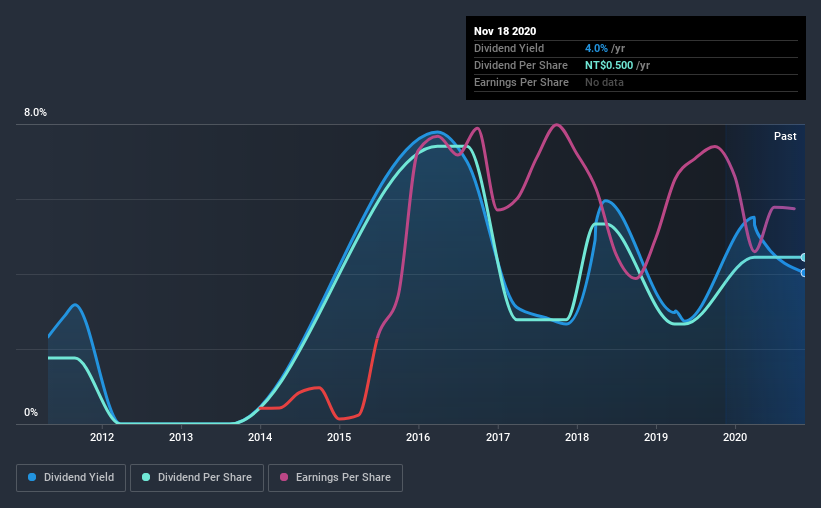This screenshot has height=508, width=821.
Task: Click the 2017 x-axis year label
Action: 497,437
